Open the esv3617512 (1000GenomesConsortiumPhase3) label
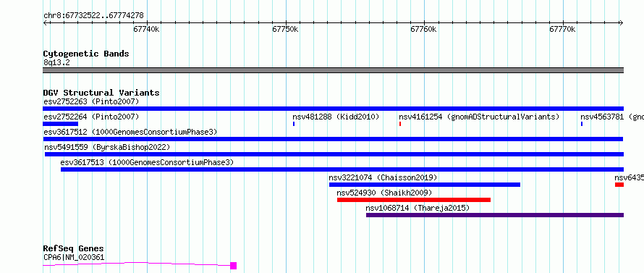 (x=130, y=132)
